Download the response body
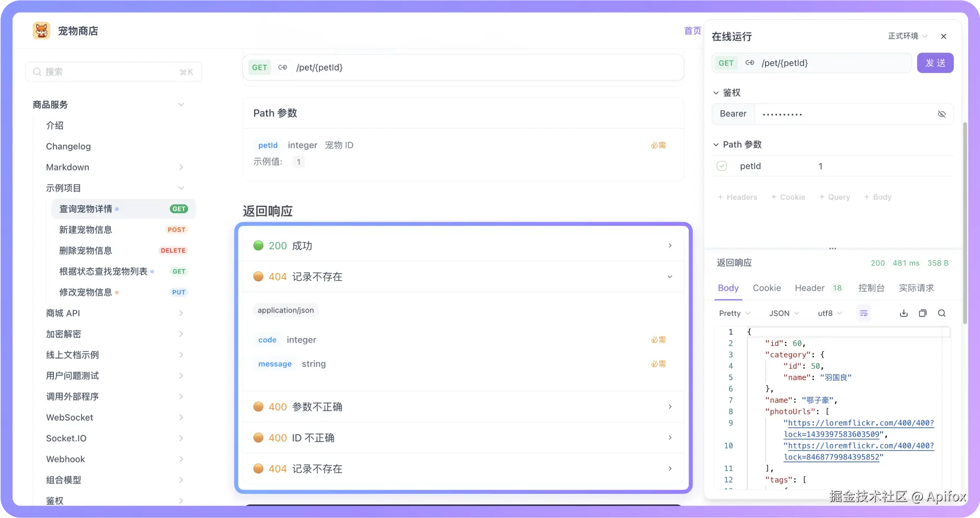Screen dimensions: 980x518 (904, 313)
